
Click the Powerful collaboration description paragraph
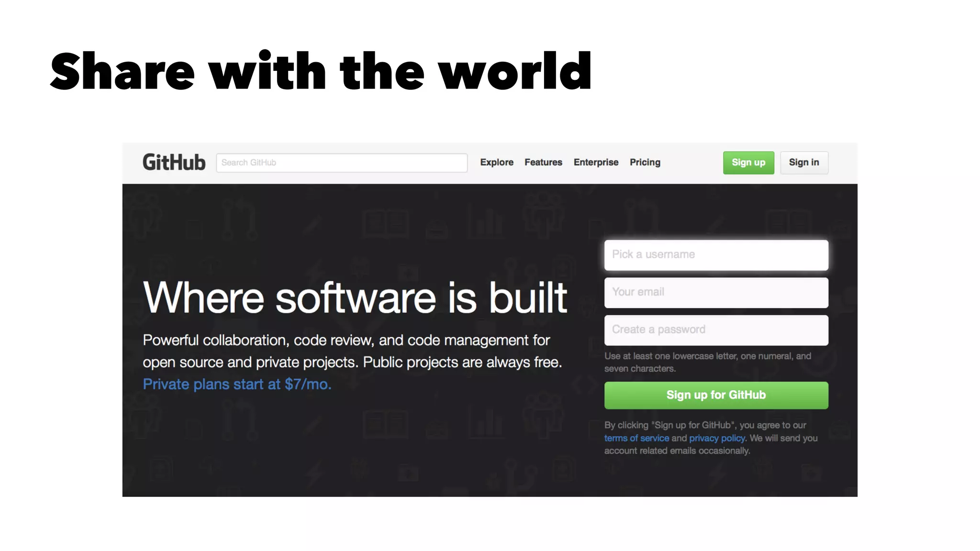click(x=352, y=351)
